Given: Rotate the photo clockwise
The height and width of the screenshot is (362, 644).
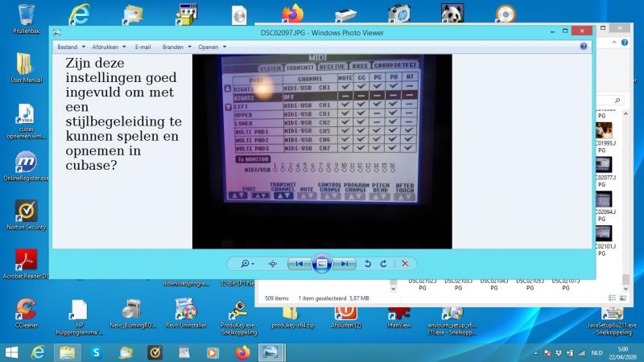Looking at the screenshot, I should [x=384, y=264].
